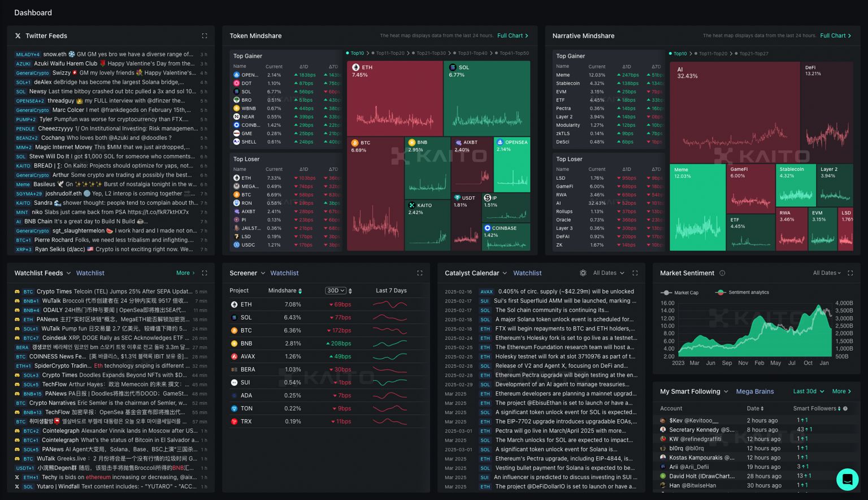Click the Mindshare column sort arrows
This screenshot has height=500, width=868.
pyautogui.click(x=300, y=291)
